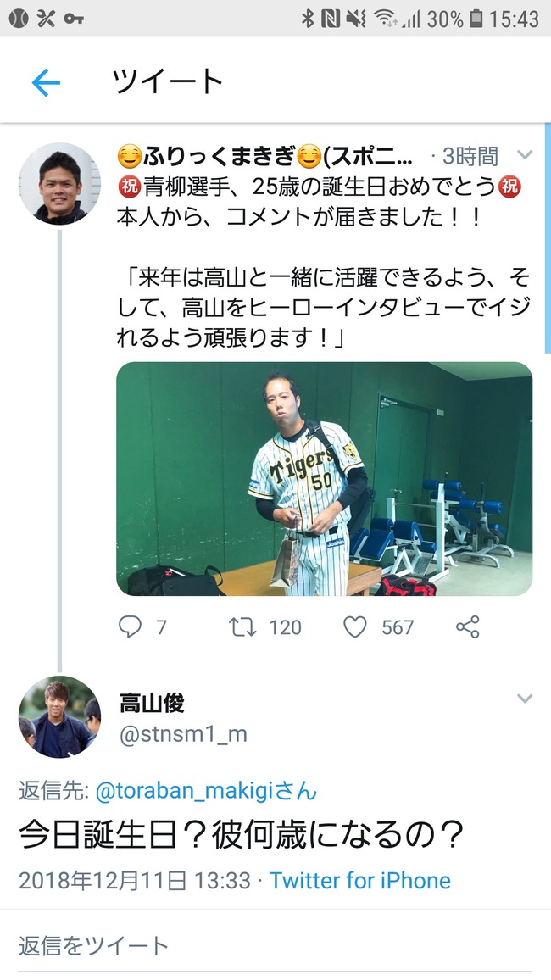Expand the chevron menu beside 高山俊
This screenshot has height=980, width=551.
coord(525,699)
